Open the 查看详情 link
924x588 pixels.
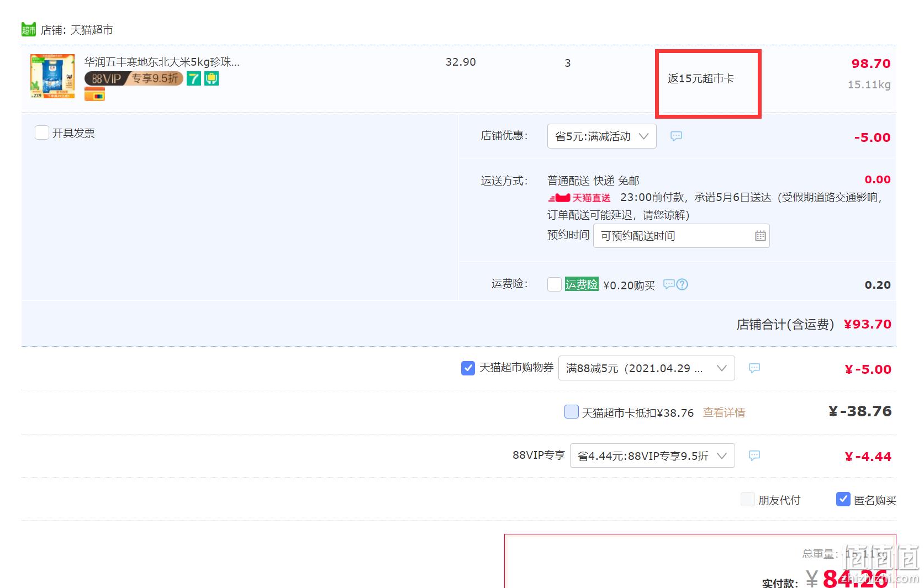point(724,412)
